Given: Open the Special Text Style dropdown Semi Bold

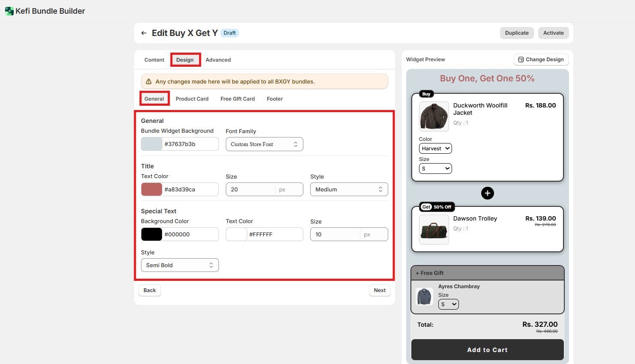Looking at the screenshot, I should [x=180, y=265].
